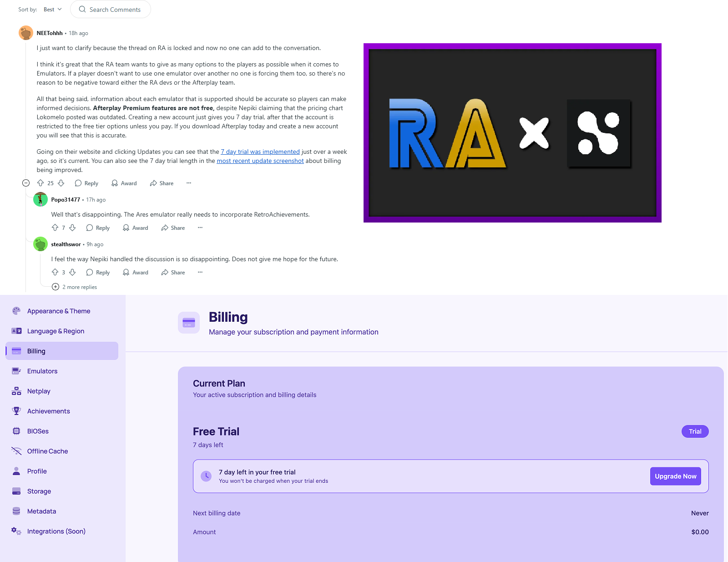Click the '17h ago' comment timestamp

point(96,200)
